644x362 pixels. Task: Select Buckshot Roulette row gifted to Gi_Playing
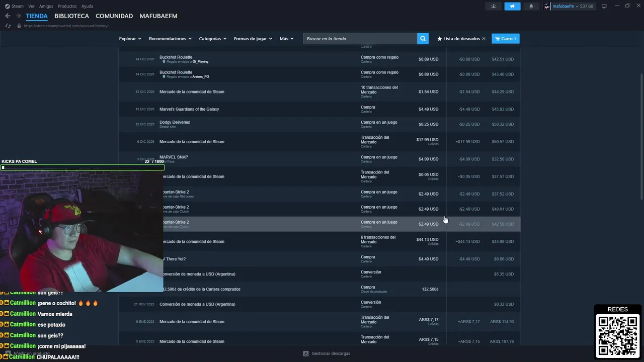pos(319,59)
